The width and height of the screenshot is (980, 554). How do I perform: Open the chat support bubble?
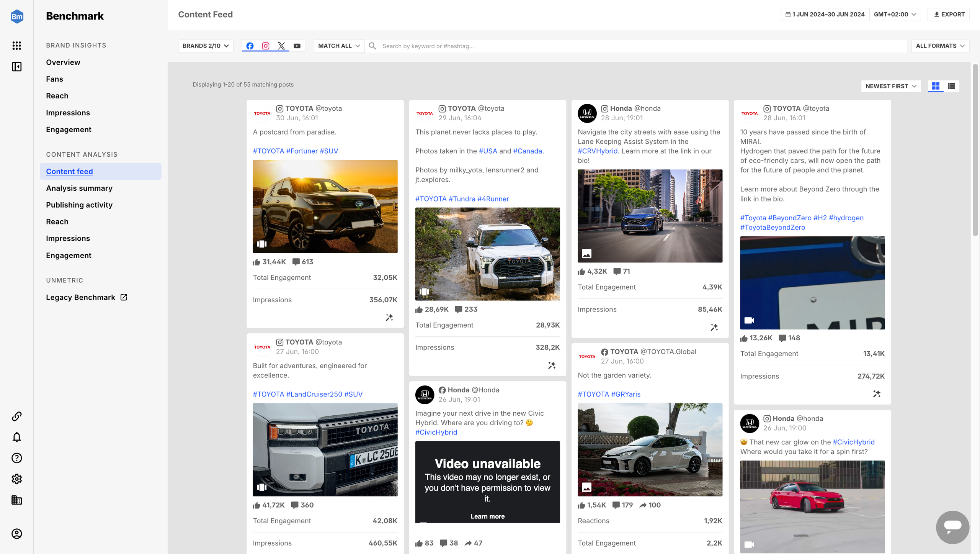pos(953,527)
